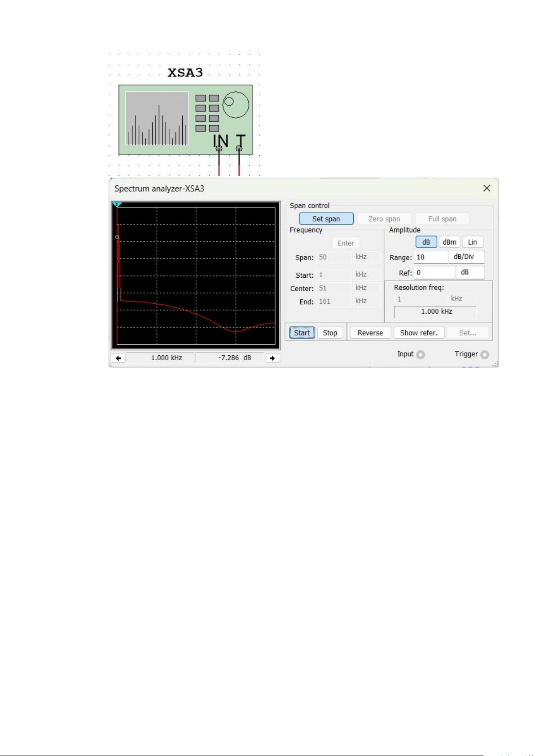Click the Enter frequency button

(346, 243)
